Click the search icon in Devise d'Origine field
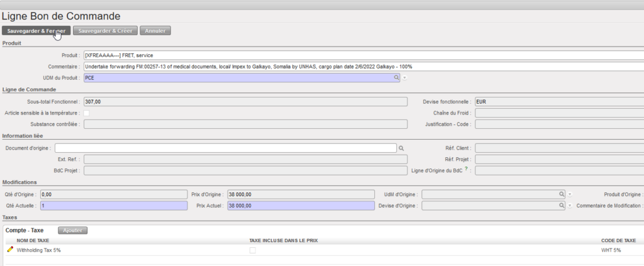Screen dimensions: 644x266 (562, 206)
